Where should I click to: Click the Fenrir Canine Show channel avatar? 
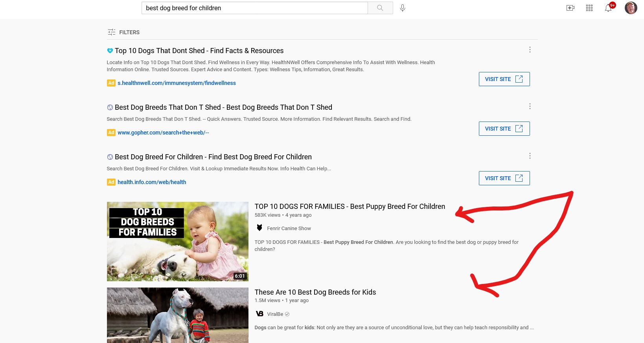(259, 228)
